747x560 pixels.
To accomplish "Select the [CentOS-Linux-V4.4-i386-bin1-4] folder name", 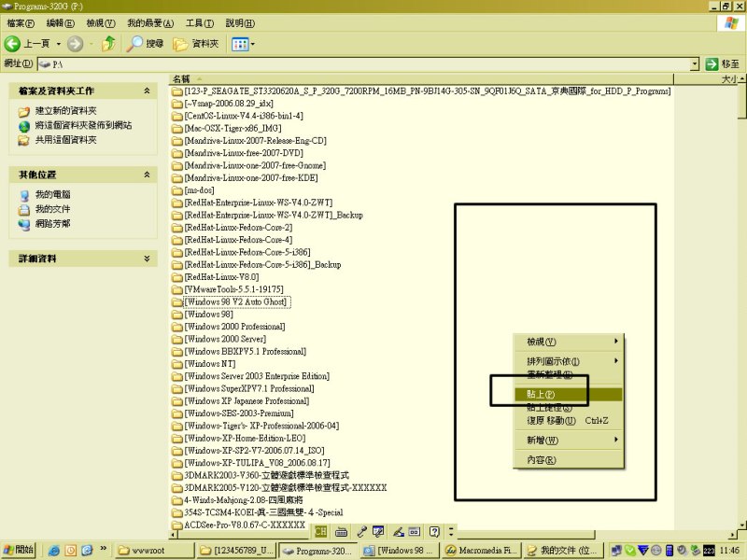I will click(244, 116).
